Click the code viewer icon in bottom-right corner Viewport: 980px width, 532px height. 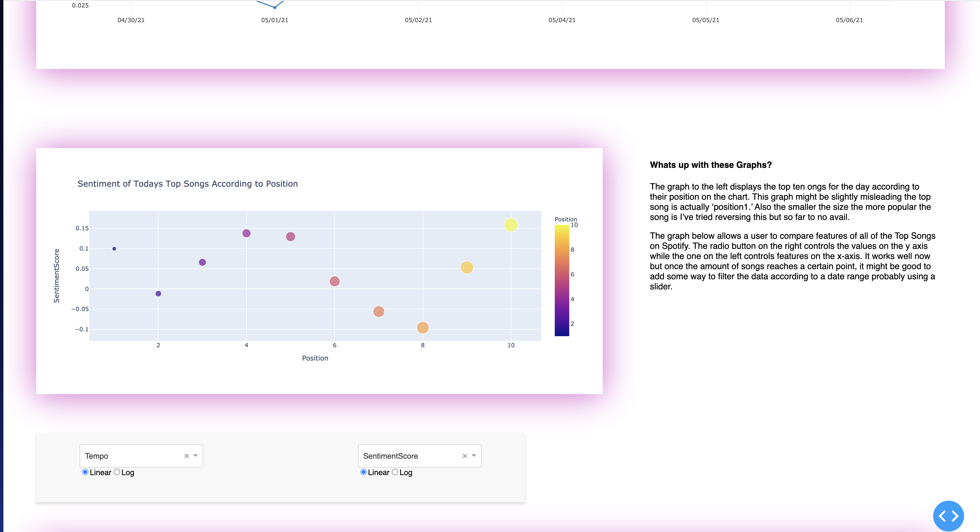(949, 516)
